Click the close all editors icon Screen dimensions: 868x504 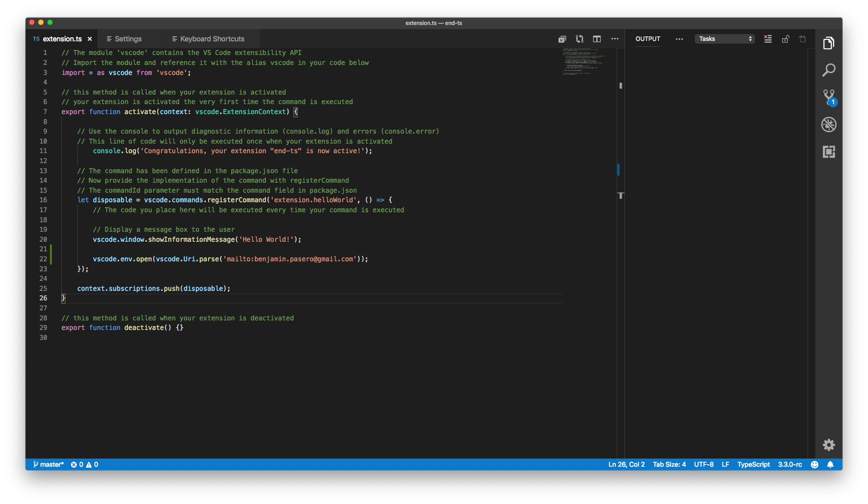click(x=562, y=39)
